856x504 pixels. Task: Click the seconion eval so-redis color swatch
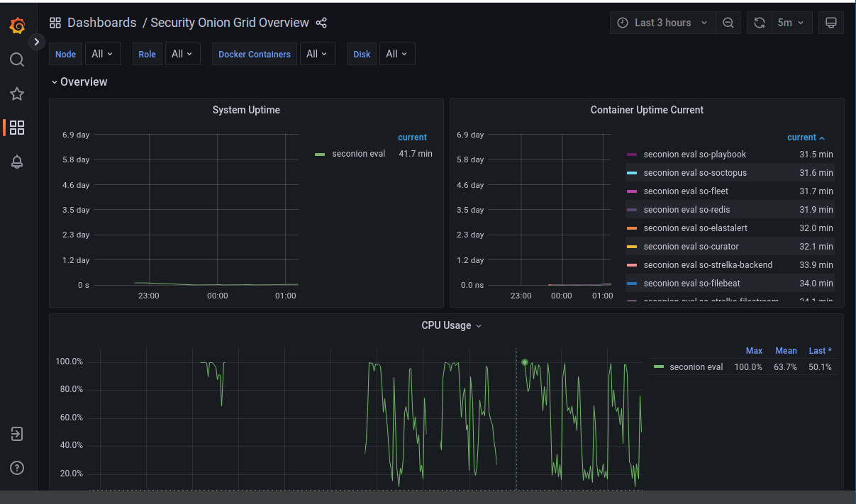click(x=632, y=210)
